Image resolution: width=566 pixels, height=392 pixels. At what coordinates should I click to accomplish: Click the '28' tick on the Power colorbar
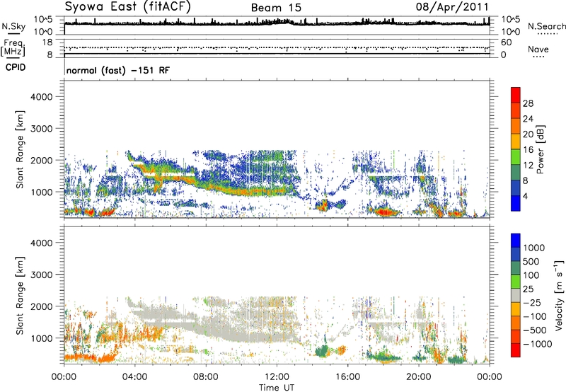click(528, 103)
